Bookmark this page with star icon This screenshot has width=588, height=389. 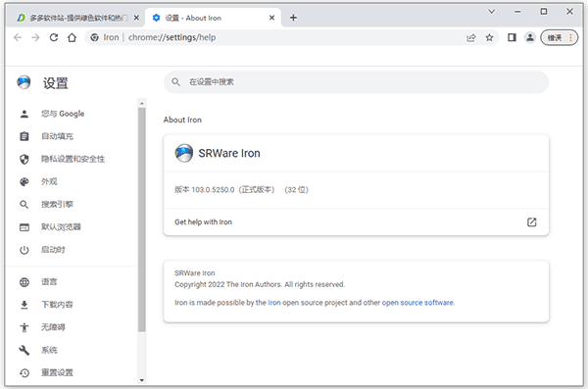click(x=489, y=37)
